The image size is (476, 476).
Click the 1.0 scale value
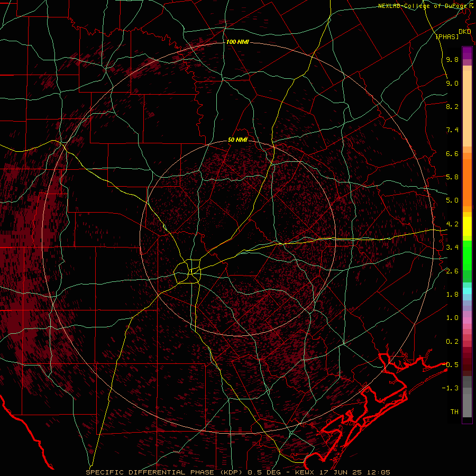pos(452,317)
